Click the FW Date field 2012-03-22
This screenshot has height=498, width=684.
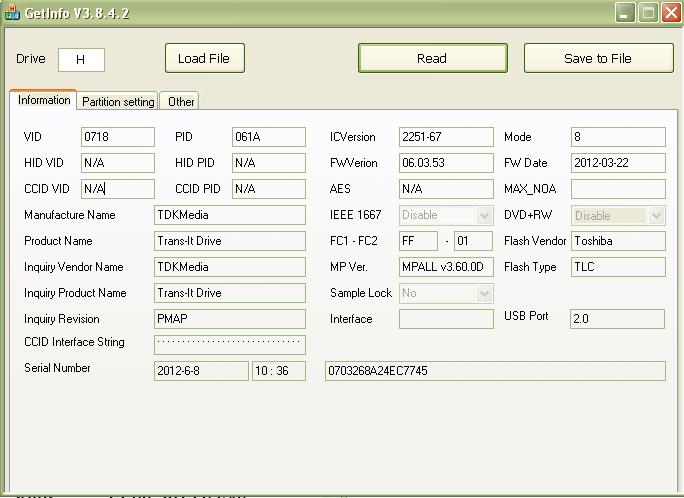618,163
